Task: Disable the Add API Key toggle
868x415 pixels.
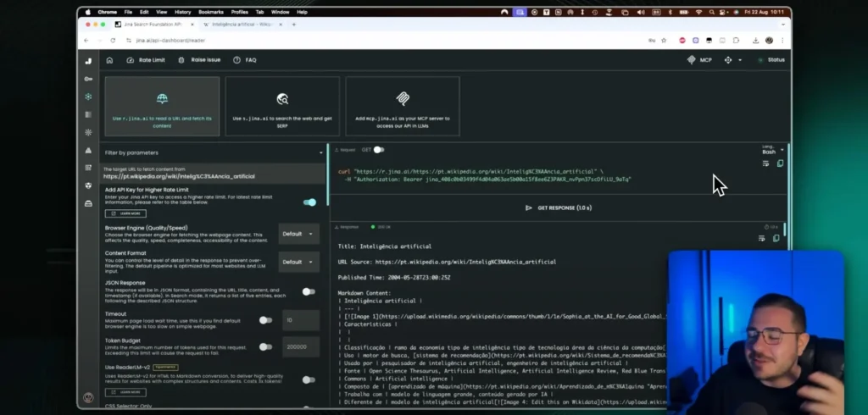Action: 309,202
